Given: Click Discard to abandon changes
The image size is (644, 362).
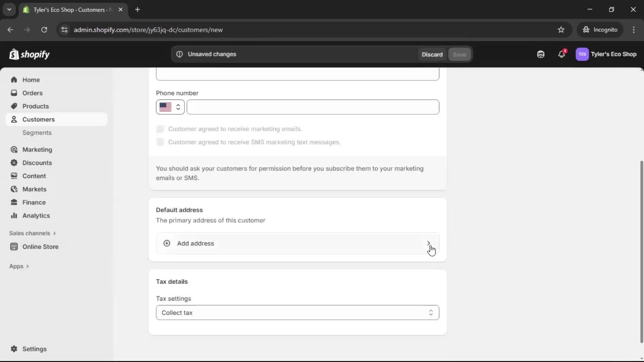Looking at the screenshot, I should point(432,54).
